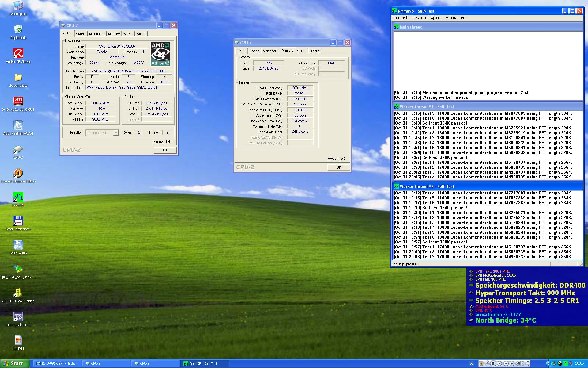Click the DE language indicator in taskbar
Viewport: 588px width, 368px height.
pyautogui.click(x=471, y=363)
